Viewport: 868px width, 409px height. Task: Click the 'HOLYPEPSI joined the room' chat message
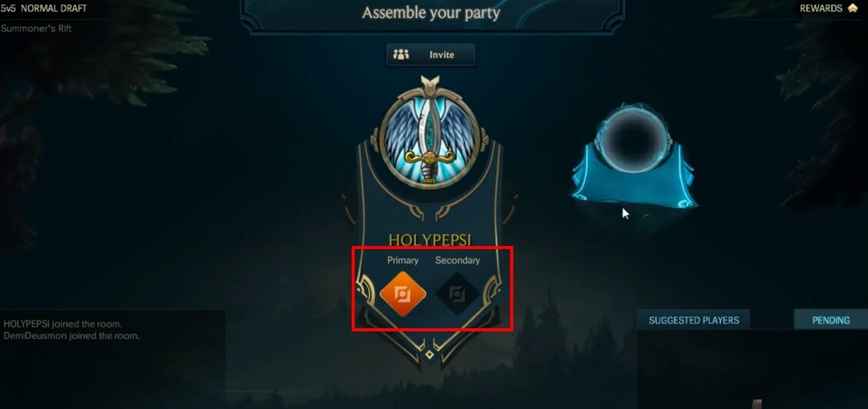[x=63, y=324]
